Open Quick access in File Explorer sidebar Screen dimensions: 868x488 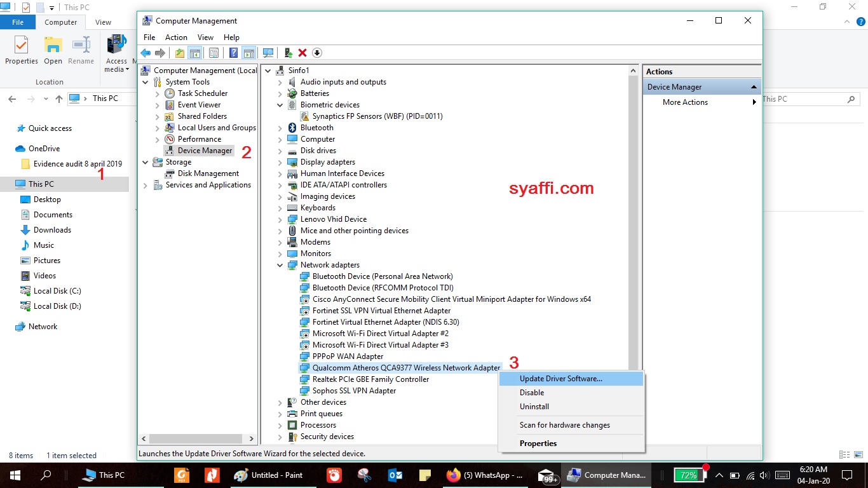tap(50, 128)
